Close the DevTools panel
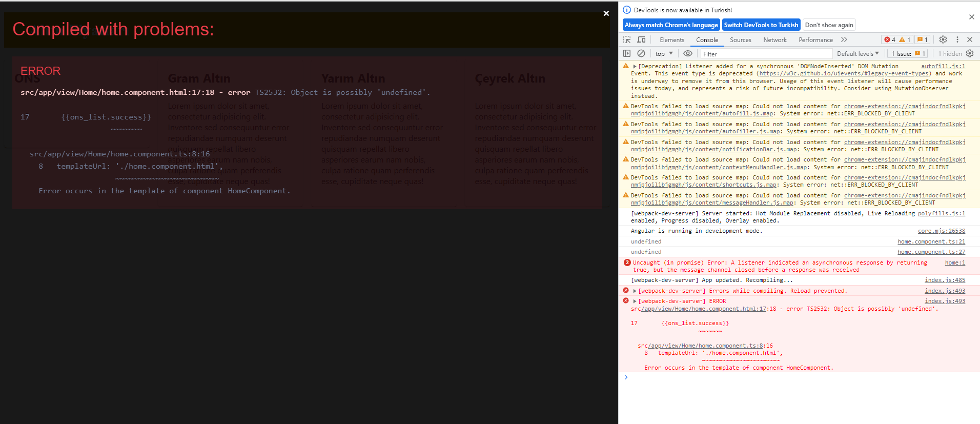The height and width of the screenshot is (424, 980). click(970, 39)
